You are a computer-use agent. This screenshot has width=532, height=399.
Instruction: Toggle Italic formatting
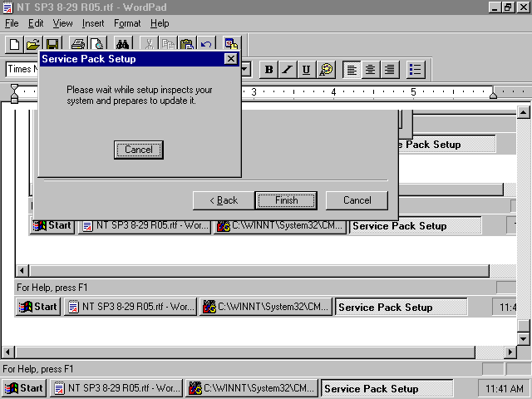(x=288, y=70)
